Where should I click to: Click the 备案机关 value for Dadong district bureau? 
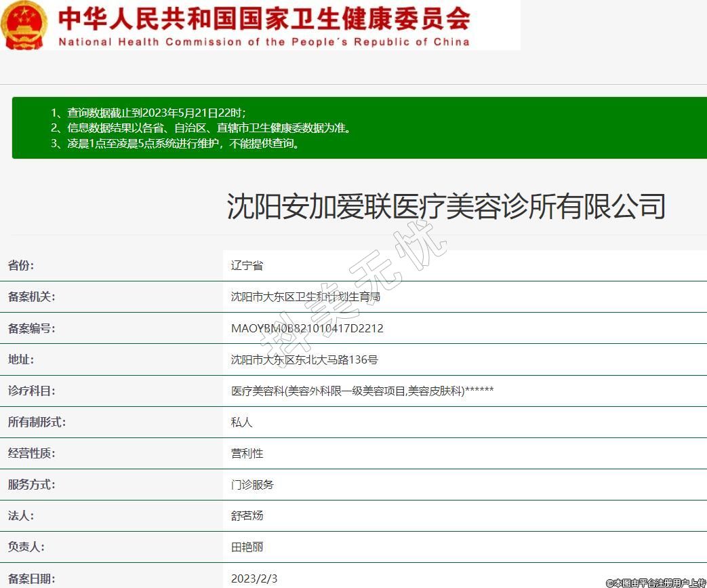(305, 297)
